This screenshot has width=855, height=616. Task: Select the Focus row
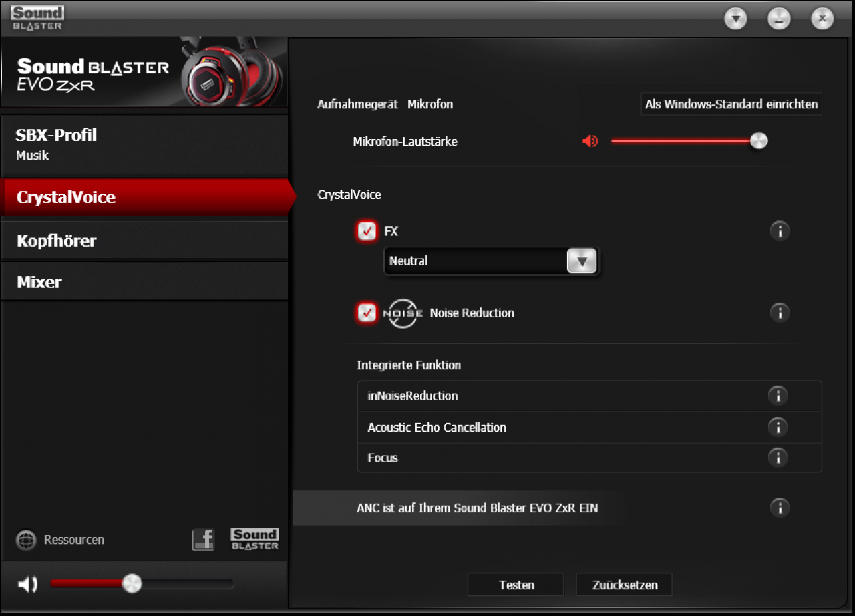589,458
